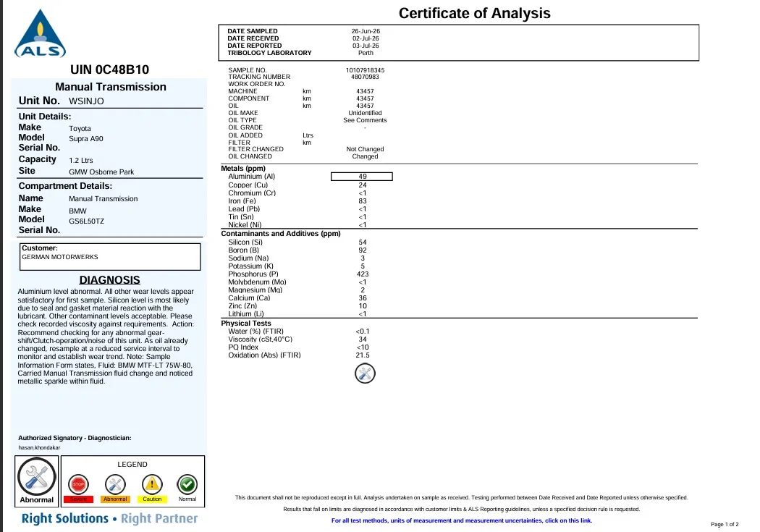Click the PQ Index value <10
Screen dimensions: 760x532
pyautogui.click(x=363, y=347)
